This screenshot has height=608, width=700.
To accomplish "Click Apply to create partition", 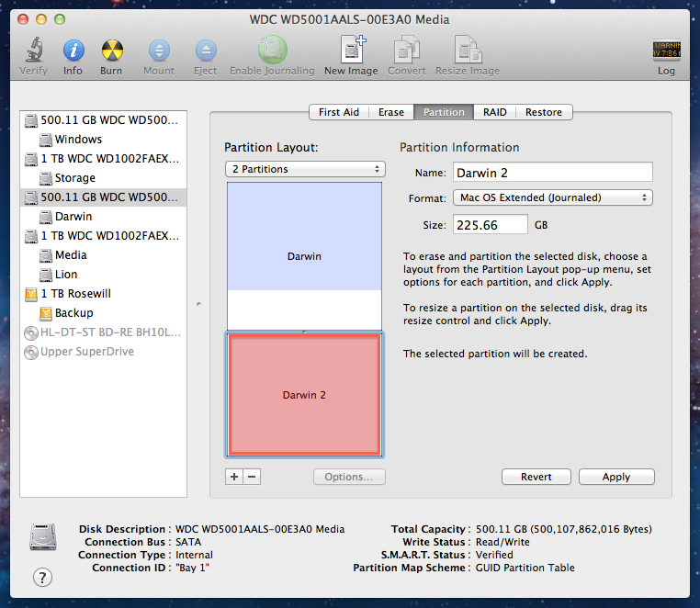I will click(616, 477).
